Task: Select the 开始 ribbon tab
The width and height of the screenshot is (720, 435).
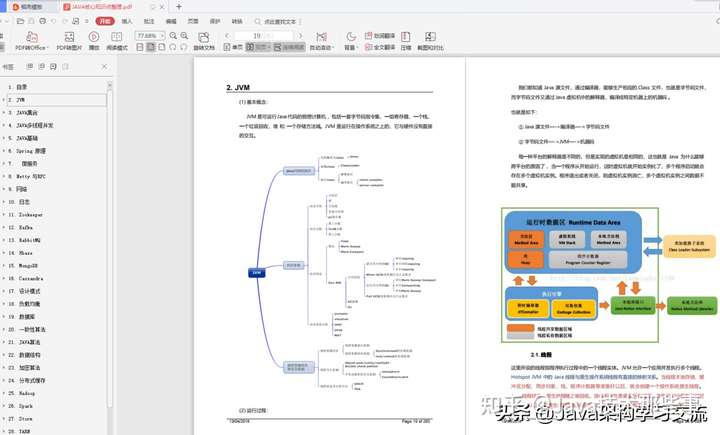Action: click(105, 21)
